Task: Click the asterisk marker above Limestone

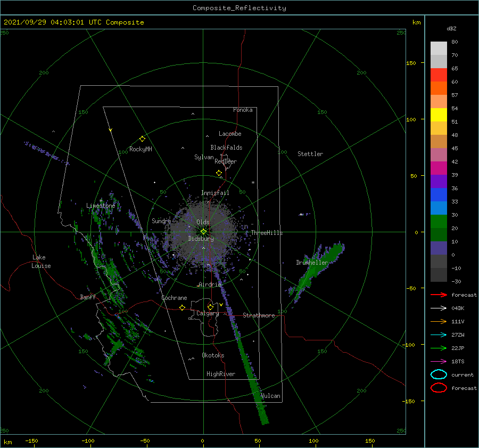Action: click(101, 201)
